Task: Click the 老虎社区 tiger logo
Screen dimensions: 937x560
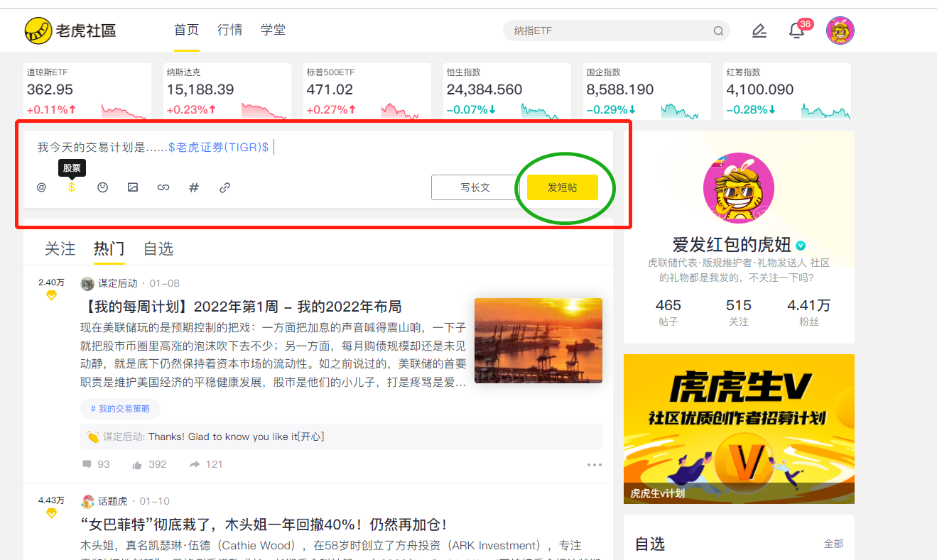Action: 70,31
